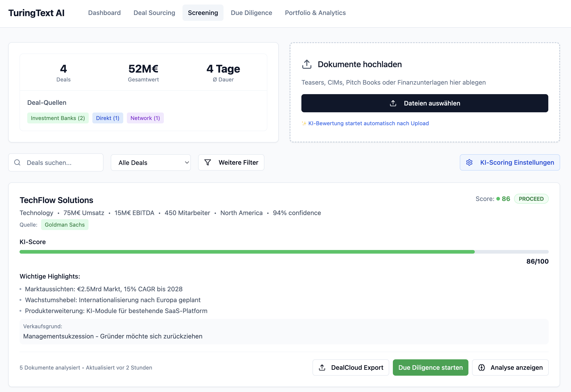Click the brain icon in Analyse anzeigen
Viewport: 571px width, 392px height.
coord(481,367)
